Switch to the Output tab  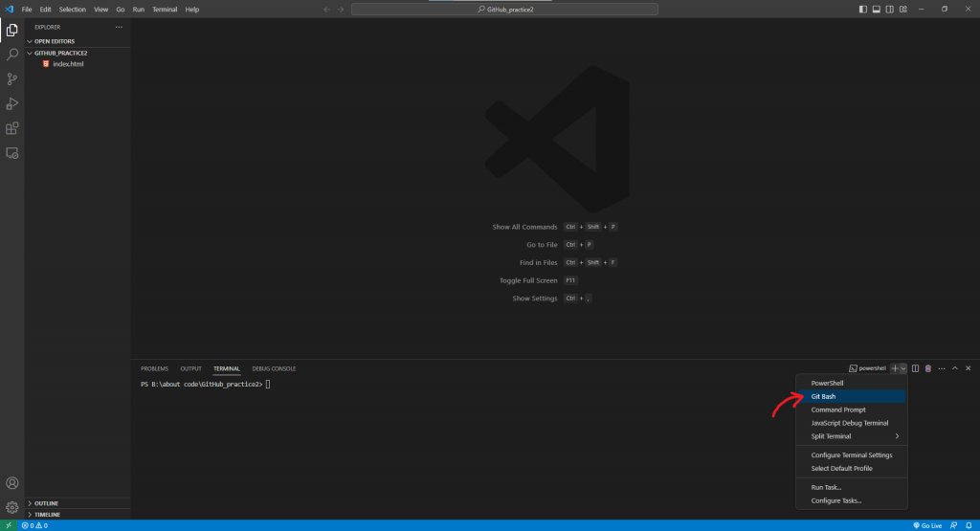click(190, 368)
